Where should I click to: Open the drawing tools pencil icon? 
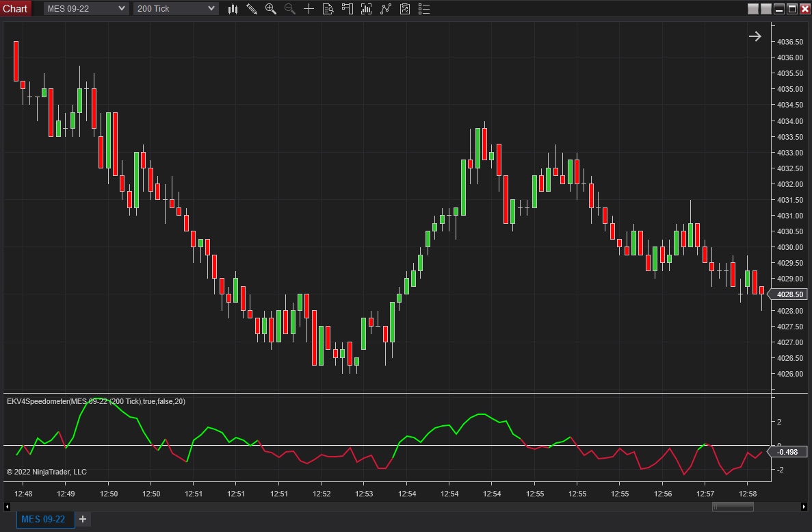(x=252, y=9)
